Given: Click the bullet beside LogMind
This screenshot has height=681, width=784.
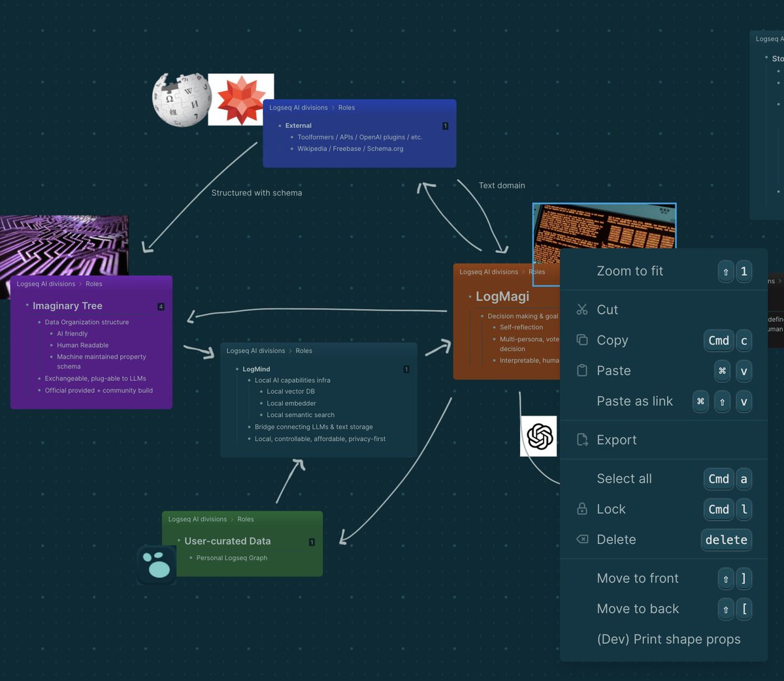Looking at the screenshot, I should (237, 369).
